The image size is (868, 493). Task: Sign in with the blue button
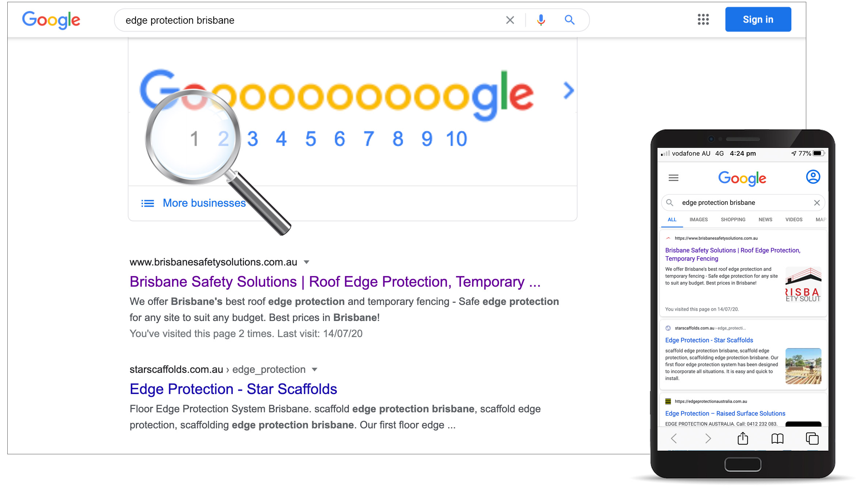[x=758, y=19]
